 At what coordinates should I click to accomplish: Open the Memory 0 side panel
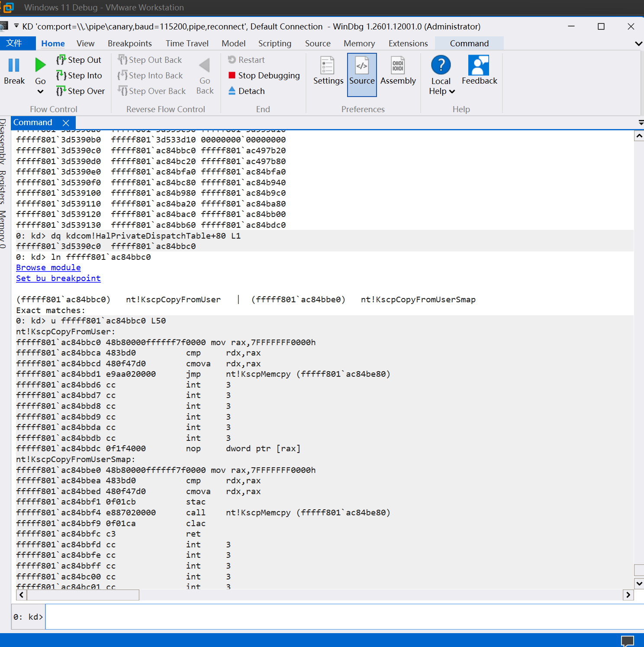click(3, 229)
